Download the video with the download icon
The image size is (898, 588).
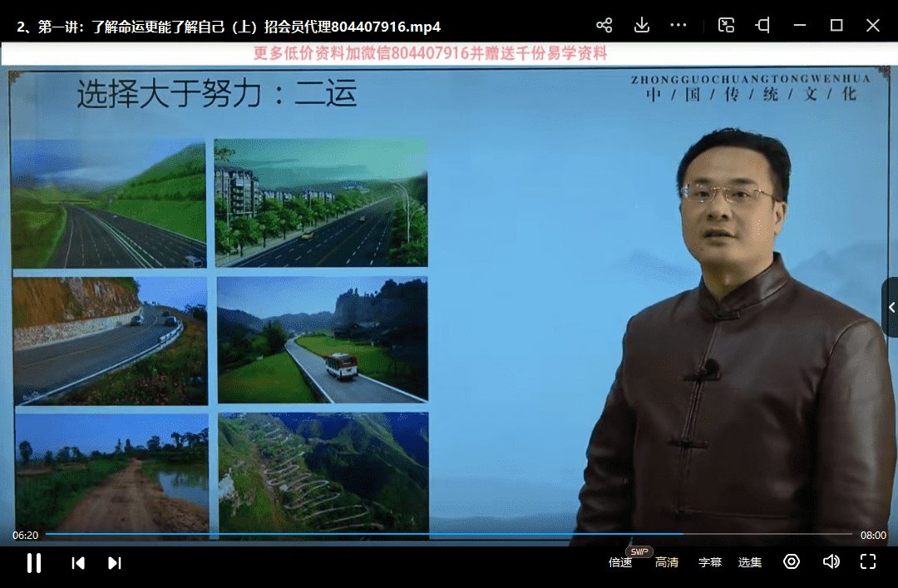pos(641,26)
